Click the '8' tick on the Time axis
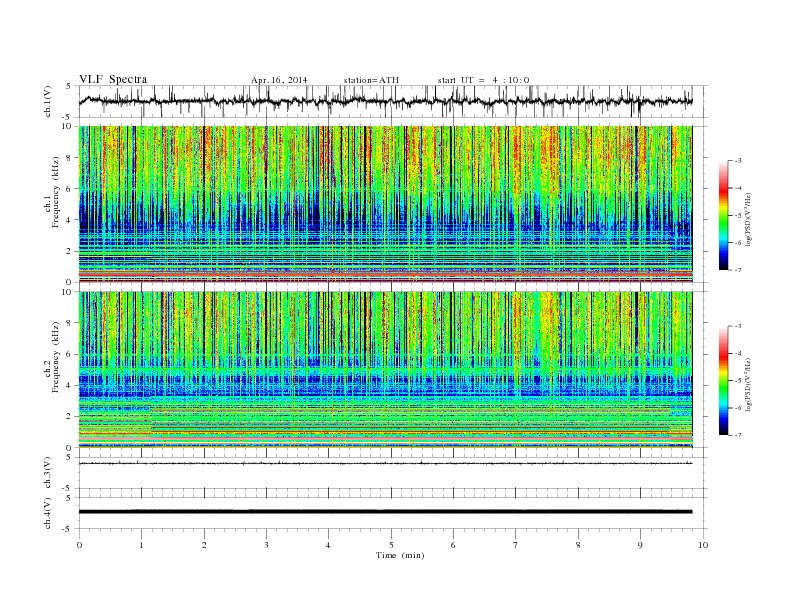This screenshot has height=612, width=792. 578,545
